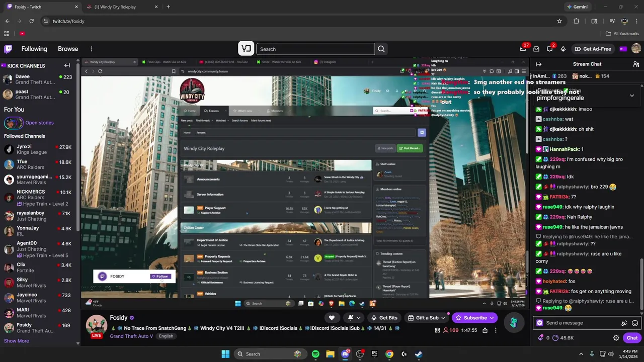
Task: Open Davee Kick channel in sidebar
Action: coord(38,79)
